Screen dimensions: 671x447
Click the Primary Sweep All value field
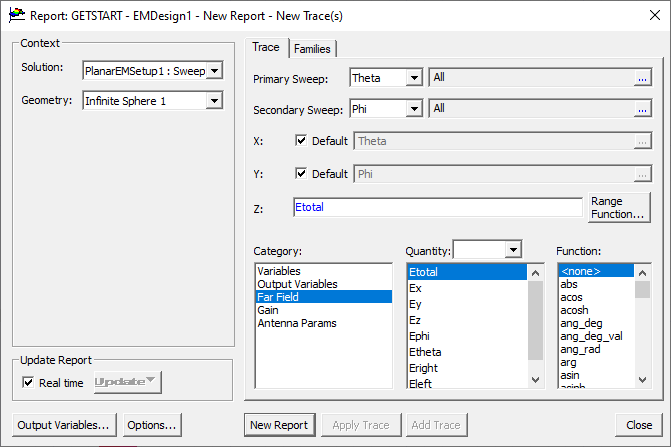[532, 77]
